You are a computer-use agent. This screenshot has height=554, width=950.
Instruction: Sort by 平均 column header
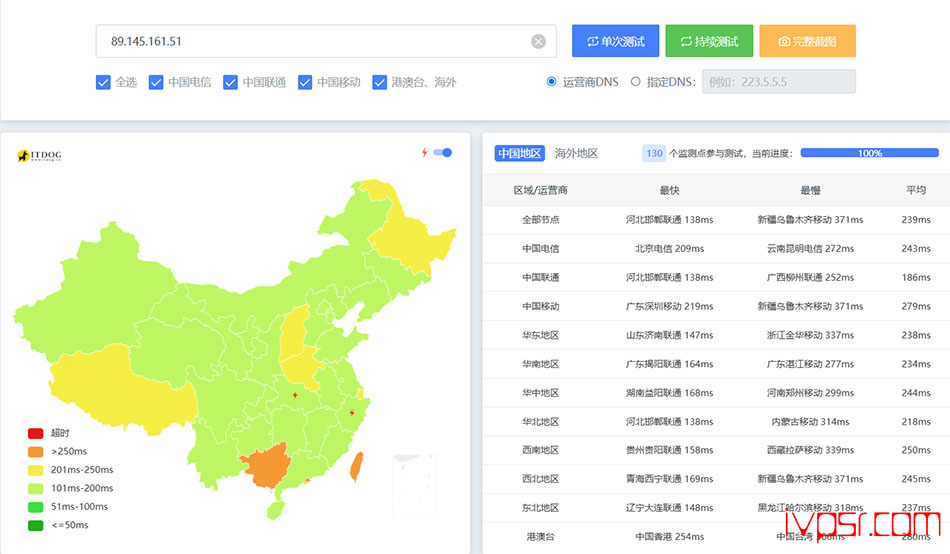tap(915, 190)
